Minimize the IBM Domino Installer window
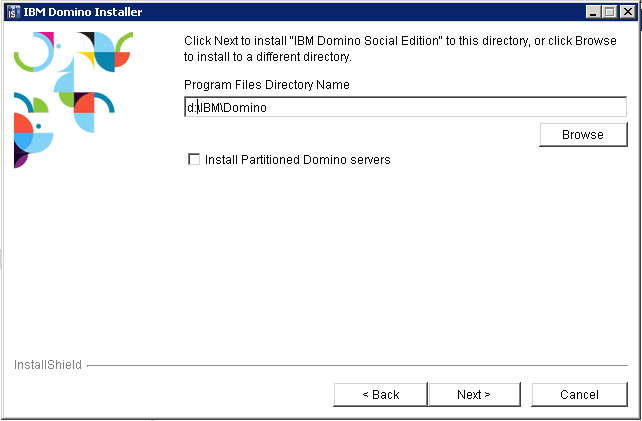Image resolution: width=642 pixels, height=421 pixels. 592,12
